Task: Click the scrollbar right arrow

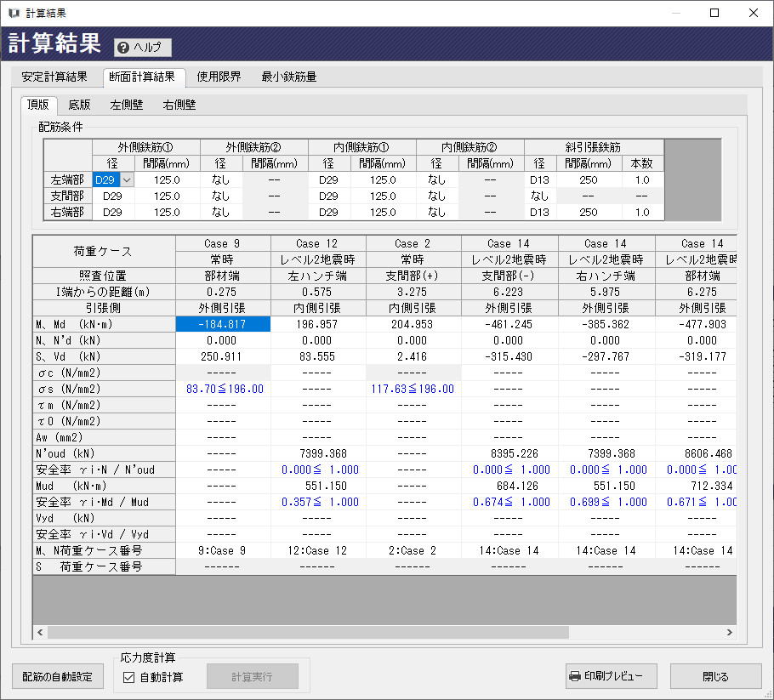Action: click(729, 632)
